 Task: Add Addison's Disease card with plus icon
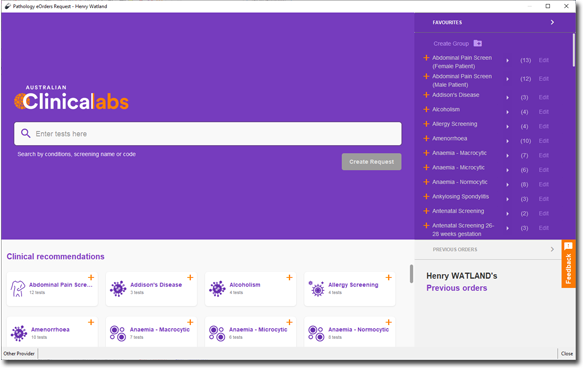click(190, 278)
